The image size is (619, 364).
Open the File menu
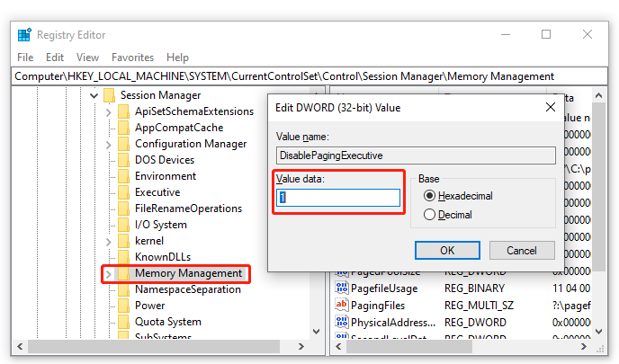click(x=25, y=58)
